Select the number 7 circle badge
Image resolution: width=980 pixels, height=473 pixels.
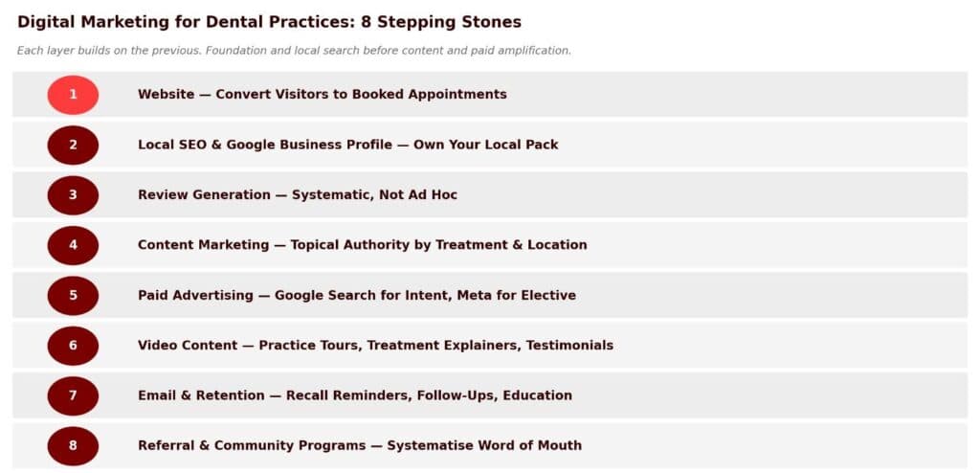(x=73, y=395)
